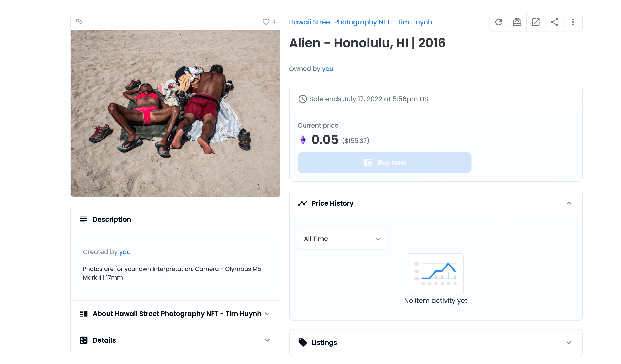
Task: Open the All Time dropdown
Action: pyautogui.click(x=343, y=239)
